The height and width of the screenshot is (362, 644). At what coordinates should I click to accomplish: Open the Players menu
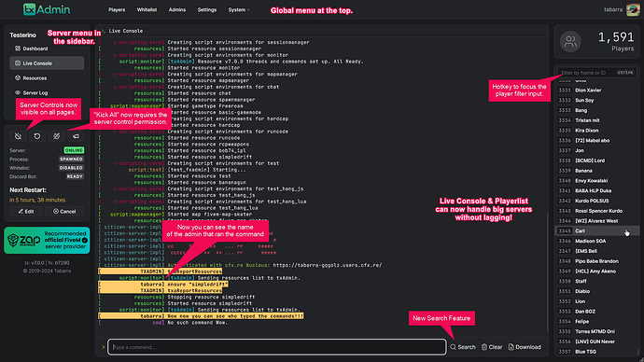point(117,10)
